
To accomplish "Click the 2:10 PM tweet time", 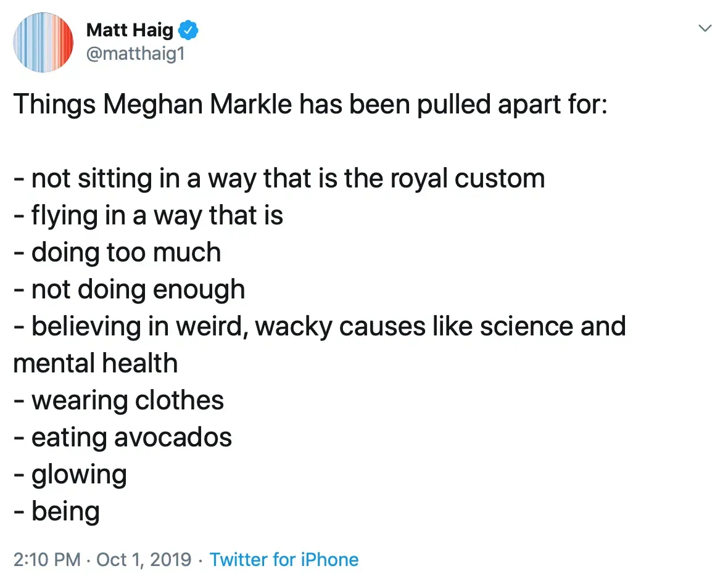I will pos(47,560).
